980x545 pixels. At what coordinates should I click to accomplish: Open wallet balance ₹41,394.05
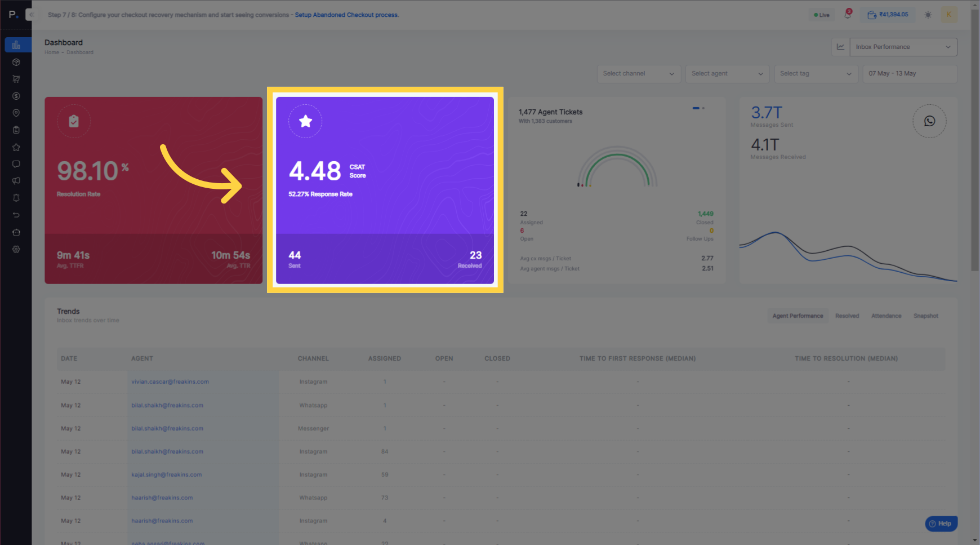[888, 15]
